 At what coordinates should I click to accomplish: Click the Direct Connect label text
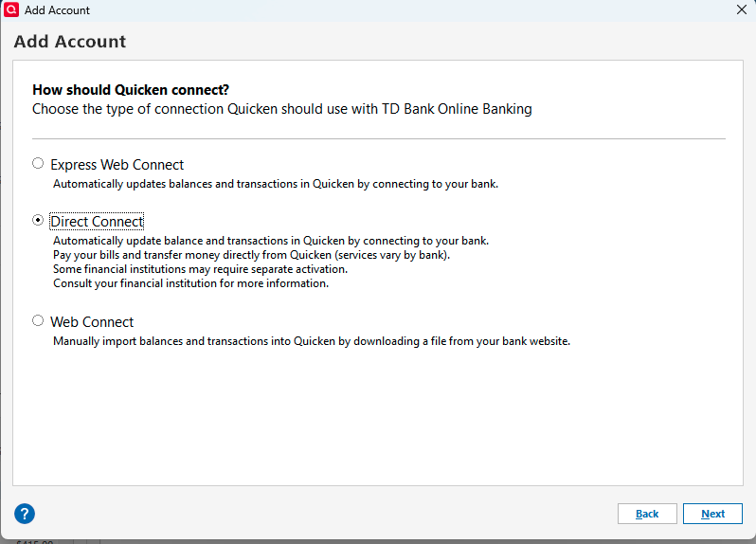point(97,222)
